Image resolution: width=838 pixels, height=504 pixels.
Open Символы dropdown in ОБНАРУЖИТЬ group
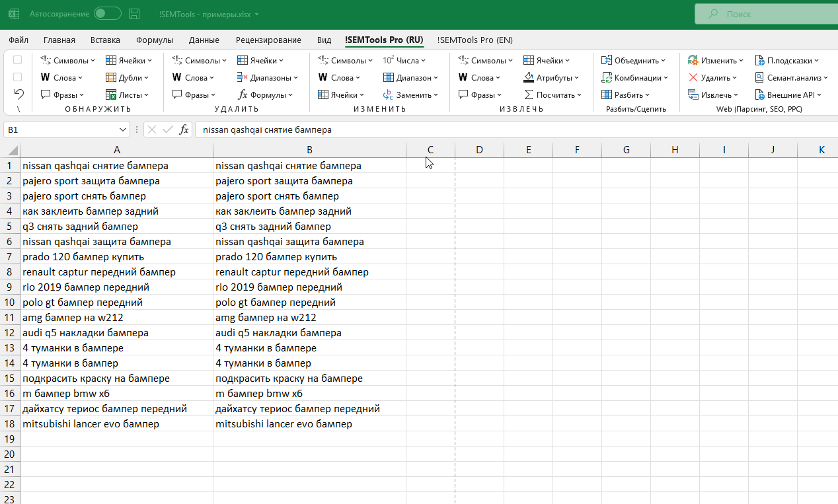[x=68, y=60]
